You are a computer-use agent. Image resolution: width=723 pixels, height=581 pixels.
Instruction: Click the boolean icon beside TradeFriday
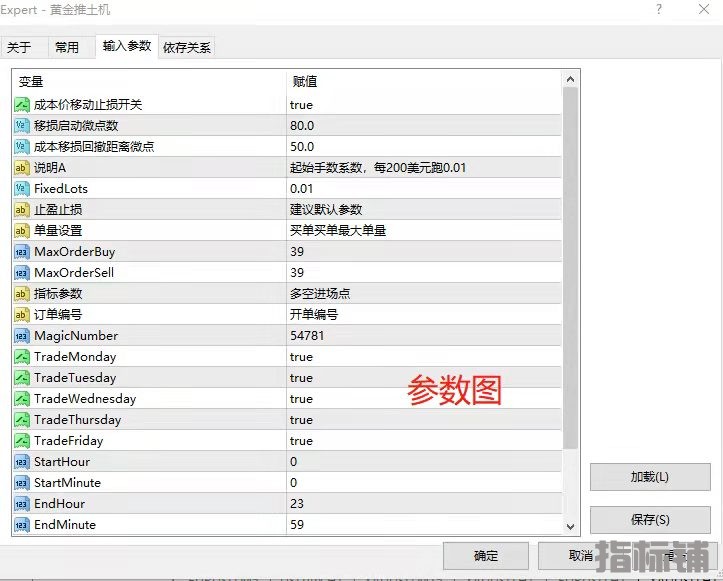tap(22, 440)
